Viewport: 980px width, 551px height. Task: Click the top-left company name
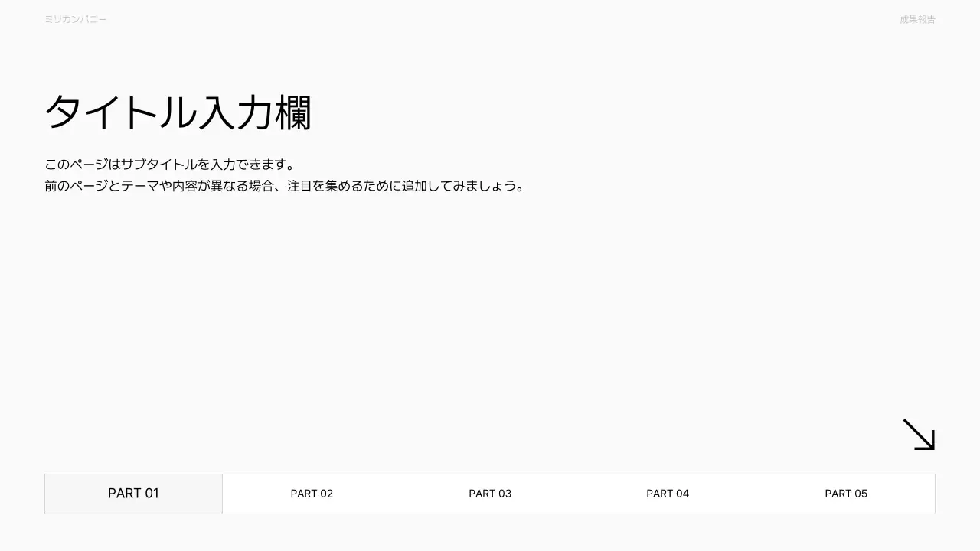point(76,19)
